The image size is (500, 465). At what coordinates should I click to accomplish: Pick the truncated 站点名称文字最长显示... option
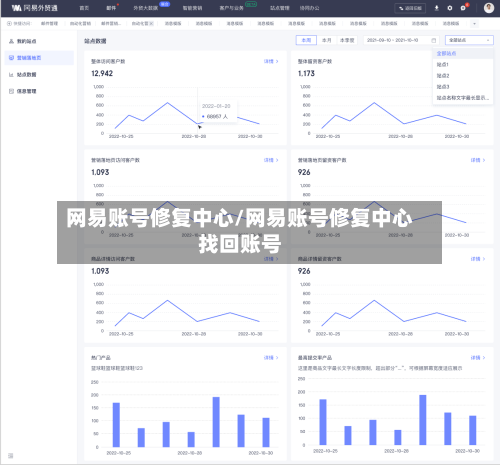463,98
